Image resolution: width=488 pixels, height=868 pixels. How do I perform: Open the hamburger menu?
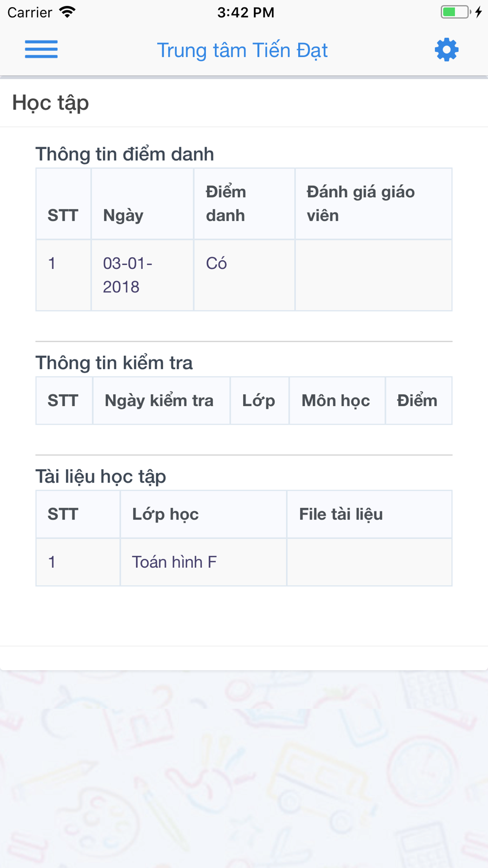41,49
